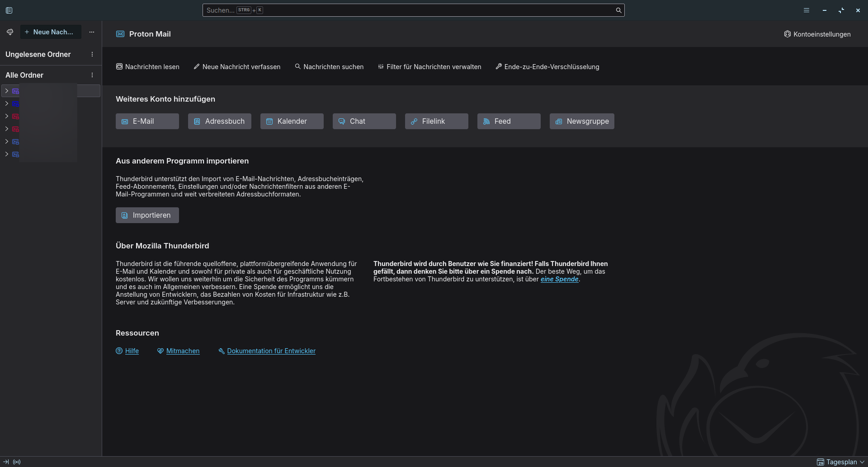Image resolution: width=868 pixels, height=467 pixels.
Task: Click the Aus anderem Programm importieren heading
Action: click(182, 161)
